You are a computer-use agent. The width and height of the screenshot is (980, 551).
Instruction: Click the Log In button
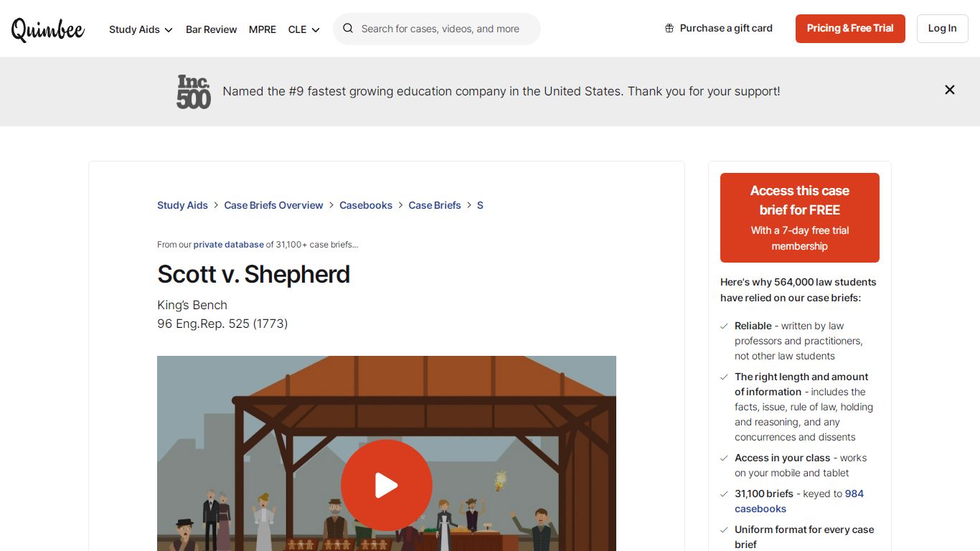point(942,29)
